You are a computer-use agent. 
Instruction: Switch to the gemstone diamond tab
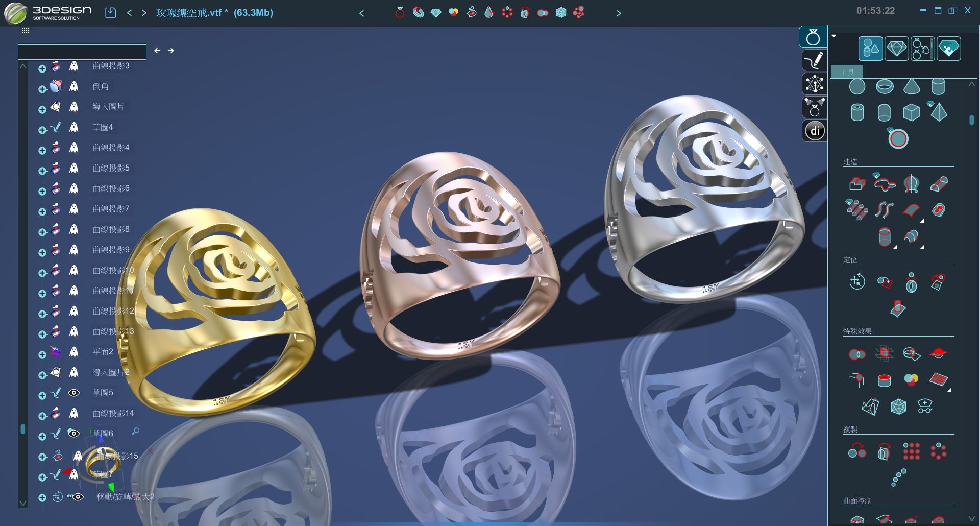pos(896,49)
